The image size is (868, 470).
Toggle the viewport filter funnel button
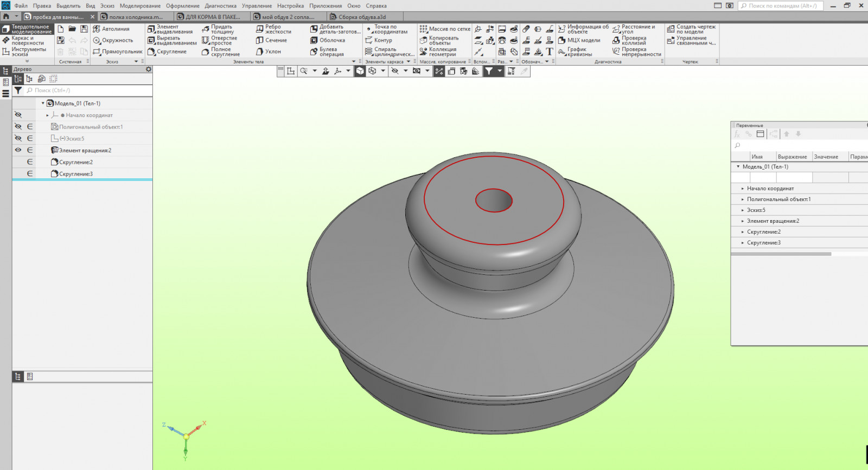click(x=488, y=71)
